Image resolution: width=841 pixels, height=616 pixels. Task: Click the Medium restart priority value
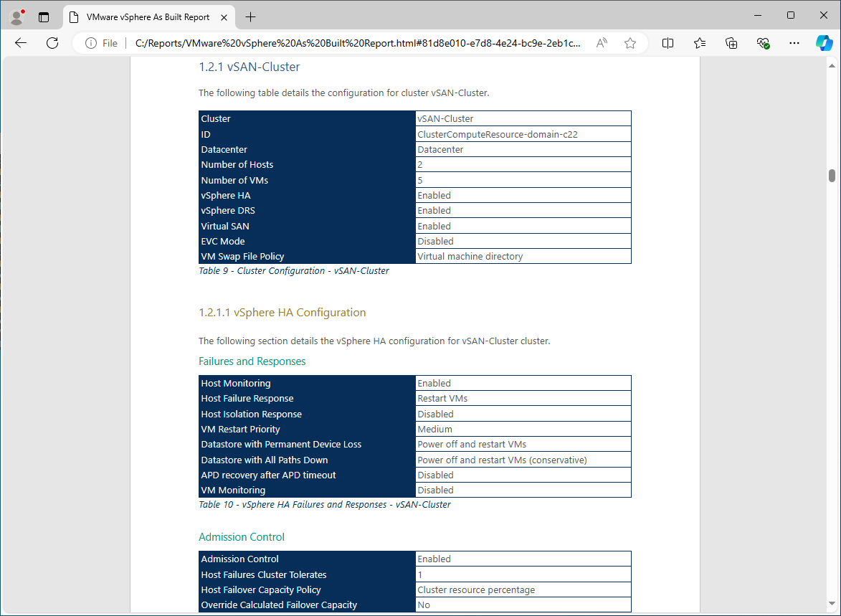(435, 430)
